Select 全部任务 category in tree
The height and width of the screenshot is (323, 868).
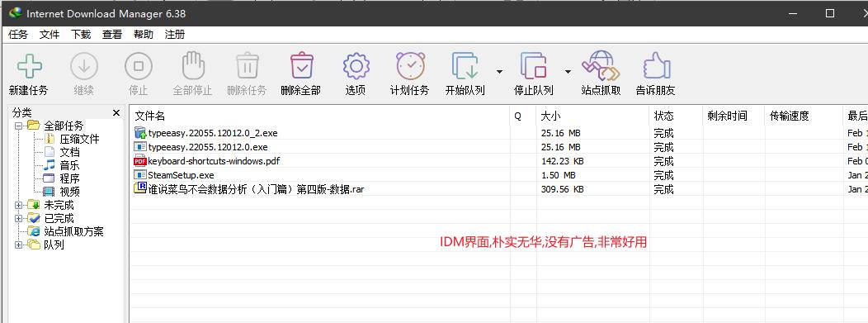(x=64, y=126)
